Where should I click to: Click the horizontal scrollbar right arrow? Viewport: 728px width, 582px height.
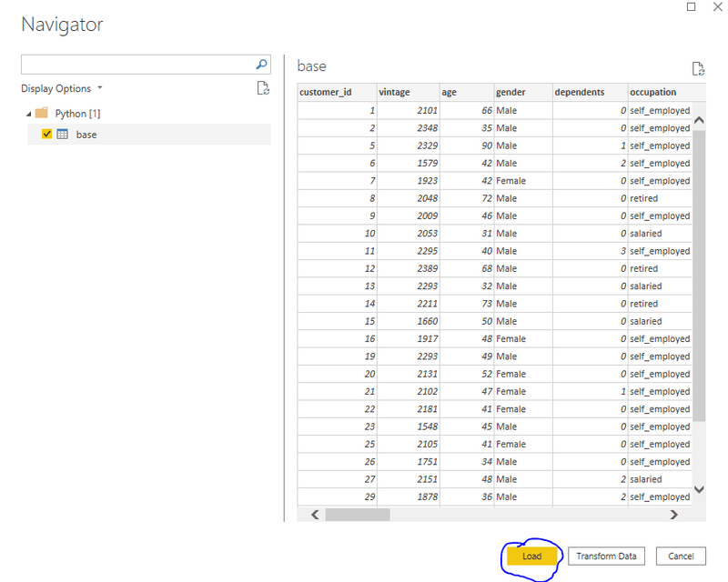[674, 514]
